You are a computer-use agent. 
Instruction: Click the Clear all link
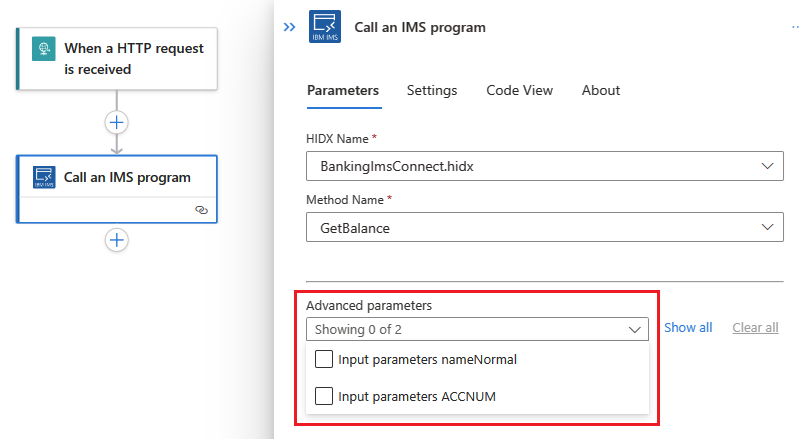point(755,327)
